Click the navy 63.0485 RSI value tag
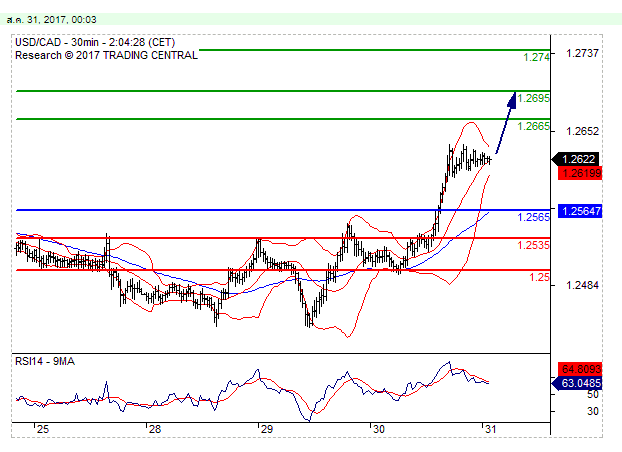Screen dimensions: 622x452 (577, 383)
